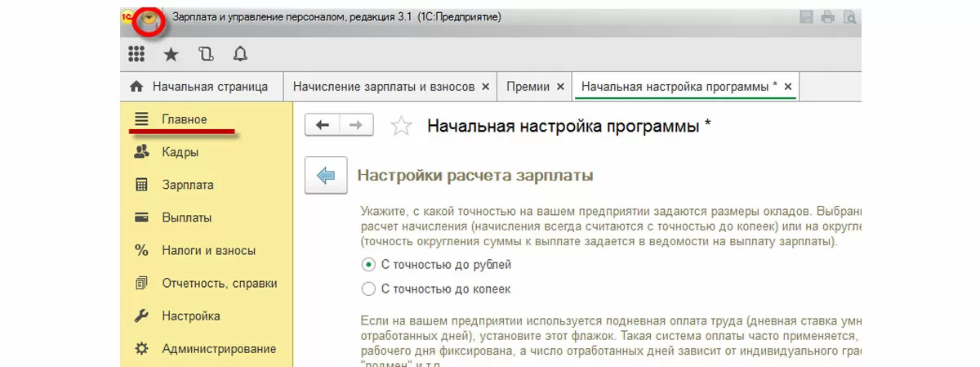Open the history icon in tools panel
The height and width of the screenshot is (367, 980).
coord(206,54)
